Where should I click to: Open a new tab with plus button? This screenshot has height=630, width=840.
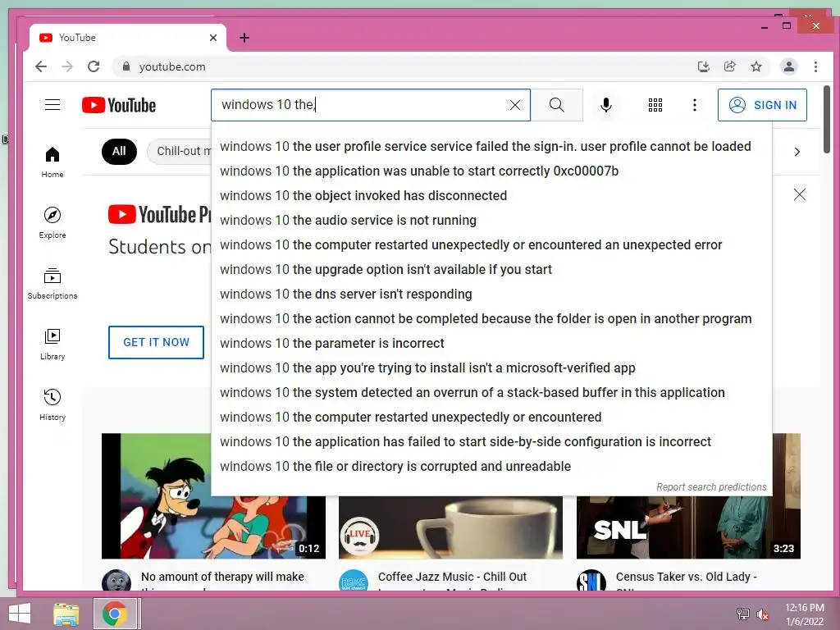244,38
